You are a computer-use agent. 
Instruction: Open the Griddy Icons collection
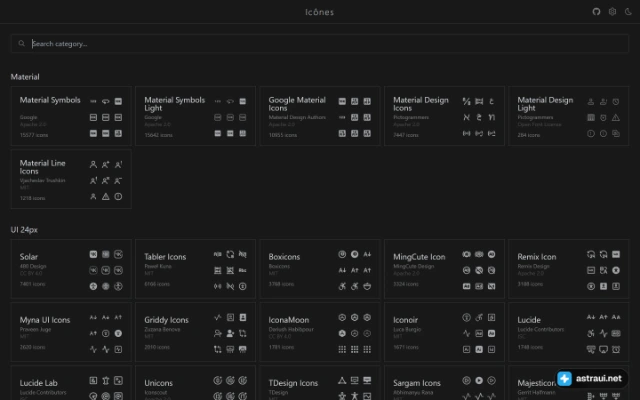(196, 332)
